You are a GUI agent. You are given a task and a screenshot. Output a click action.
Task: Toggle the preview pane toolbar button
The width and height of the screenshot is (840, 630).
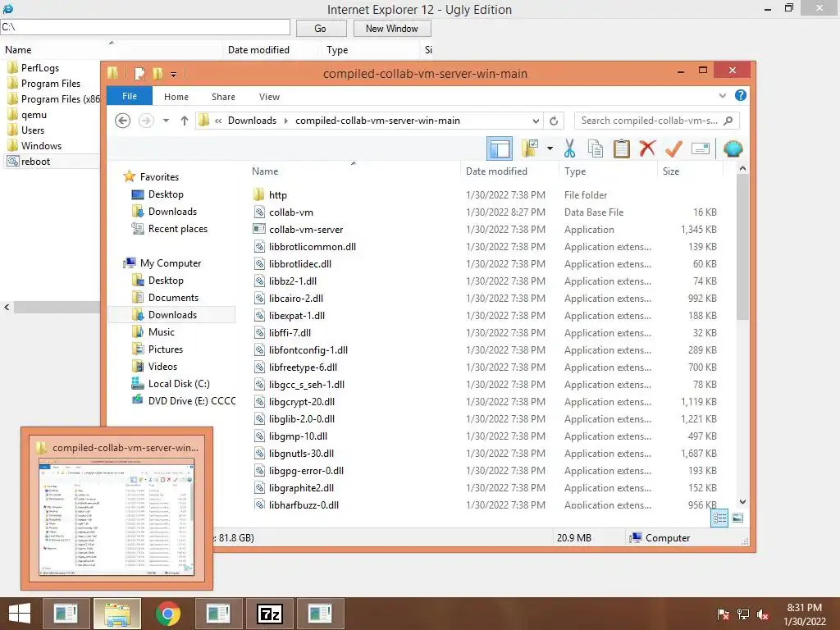click(x=500, y=149)
